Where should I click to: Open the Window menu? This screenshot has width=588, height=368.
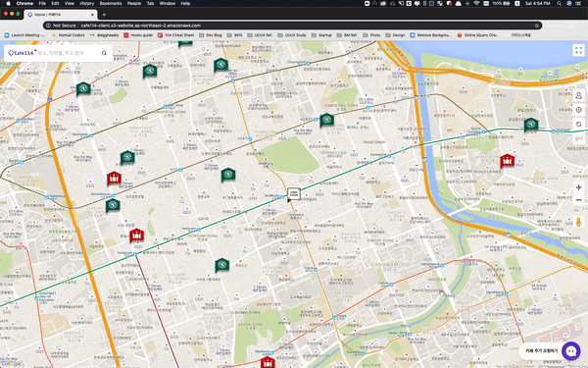(168, 3)
